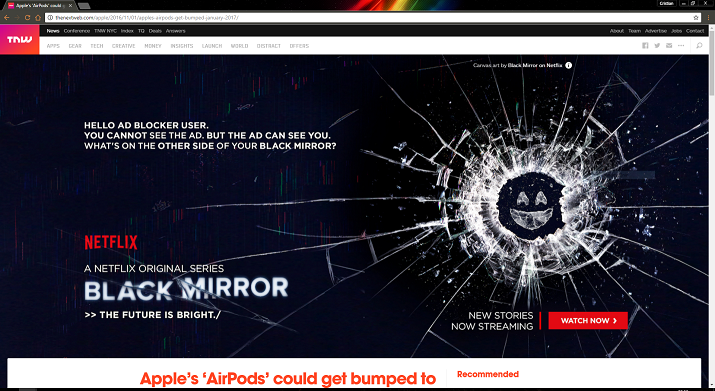This screenshot has height=391, width=715.
Task: Click the email envelope icon
Action: tap(669, 46)
